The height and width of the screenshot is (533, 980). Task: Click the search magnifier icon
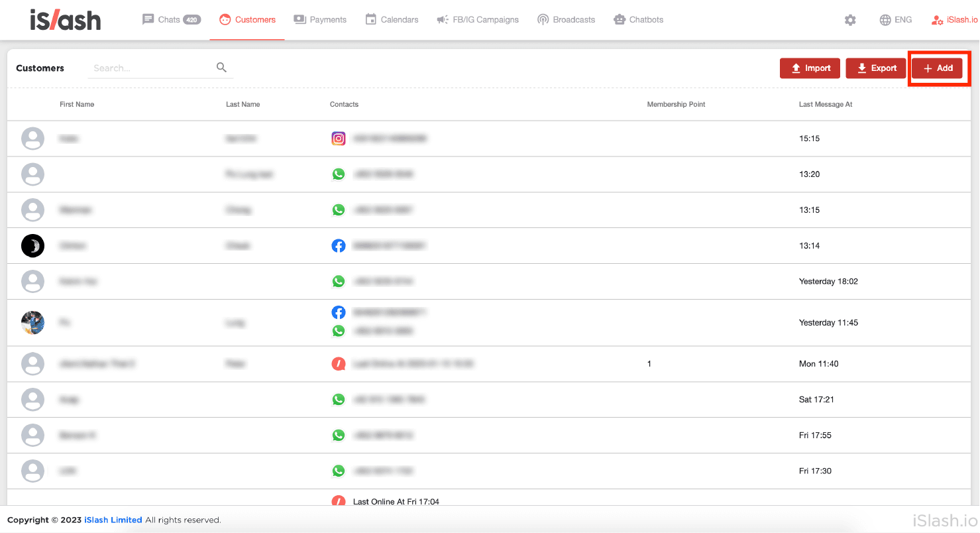point(222,67)
